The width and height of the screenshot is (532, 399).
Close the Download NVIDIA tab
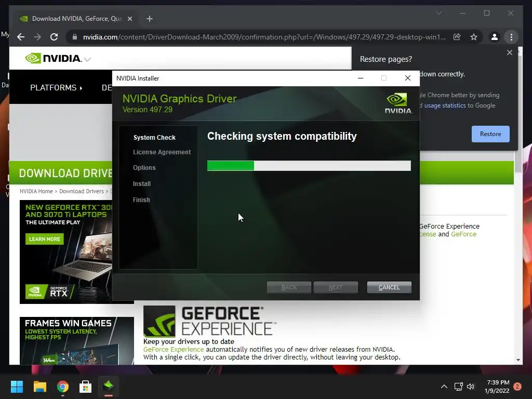tap(129, 19)
